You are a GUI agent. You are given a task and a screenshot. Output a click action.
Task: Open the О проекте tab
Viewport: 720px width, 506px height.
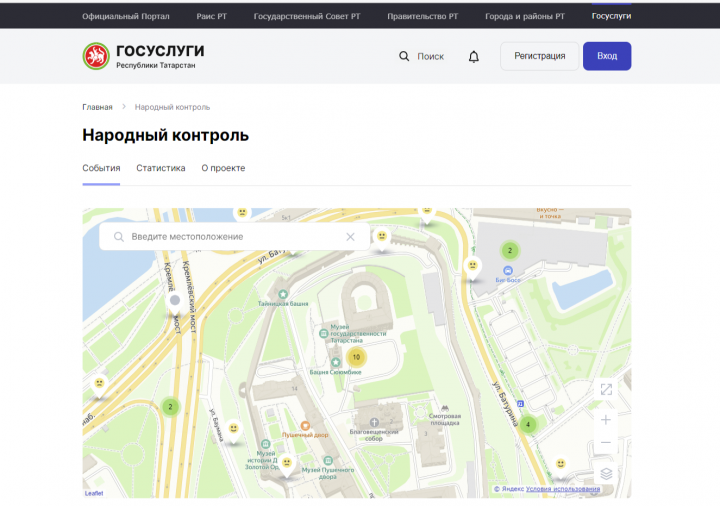223,168
